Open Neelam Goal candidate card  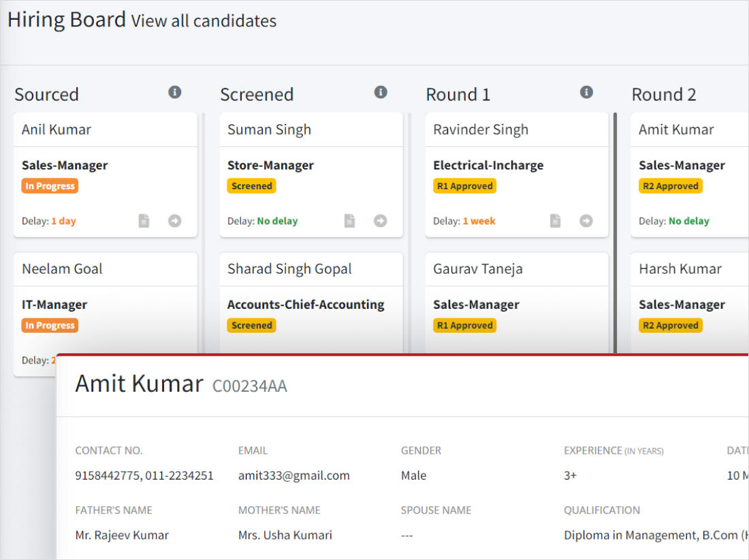[62, 269]
